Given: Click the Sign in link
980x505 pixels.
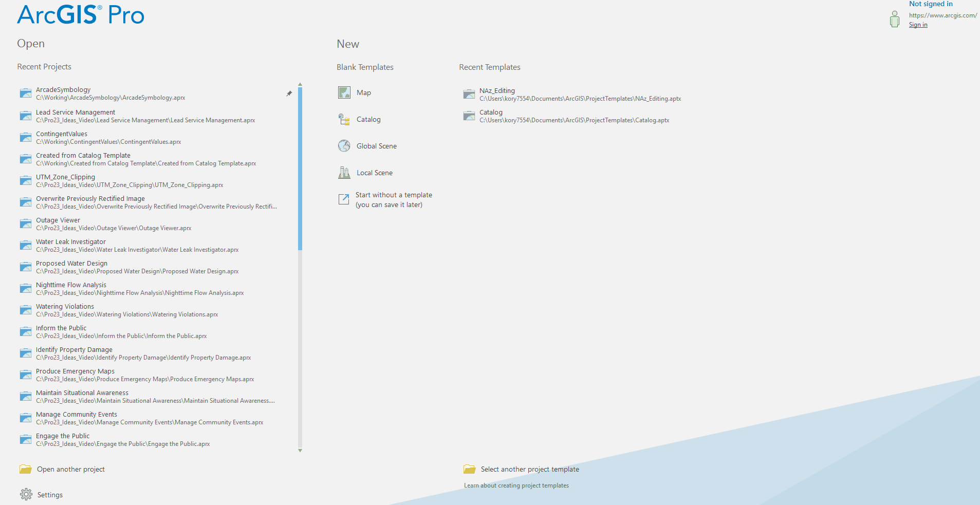Looking at the screenshot, I should pos(918,24).
